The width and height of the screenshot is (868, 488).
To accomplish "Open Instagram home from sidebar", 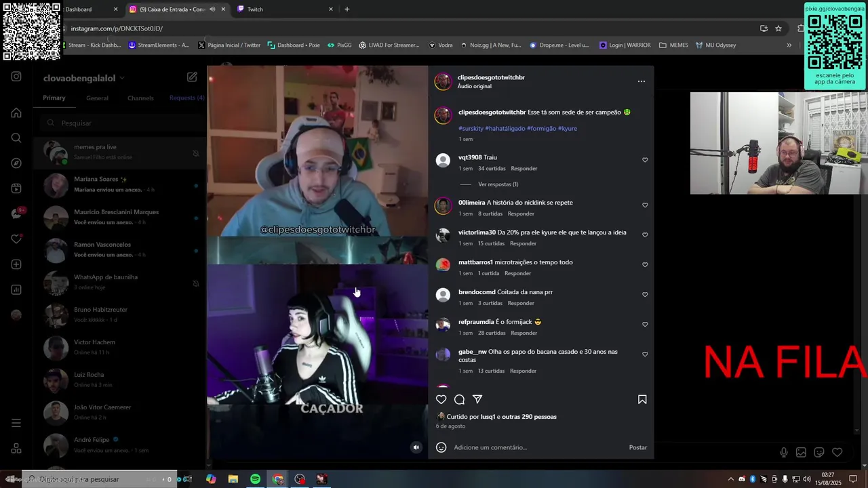I will point(16,113).
